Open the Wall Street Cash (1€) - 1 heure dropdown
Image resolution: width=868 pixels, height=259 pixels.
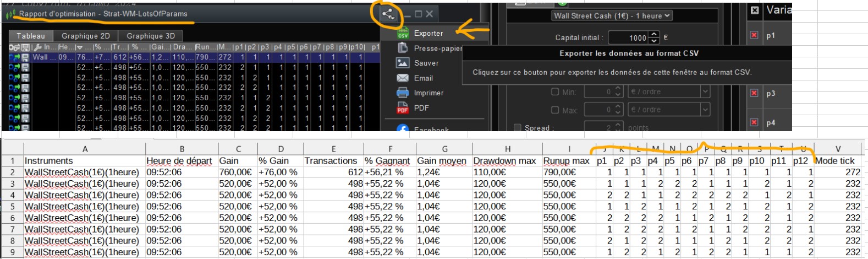612,15
